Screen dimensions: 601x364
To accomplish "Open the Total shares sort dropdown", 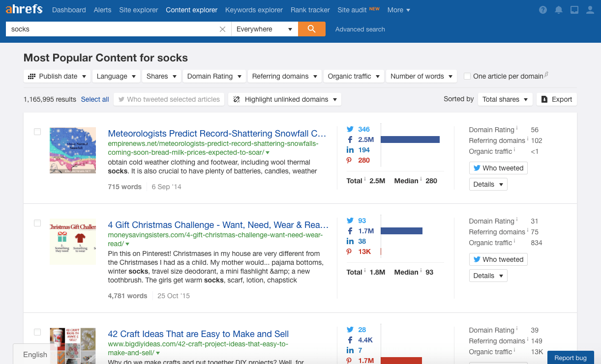I will coord(505,99).
